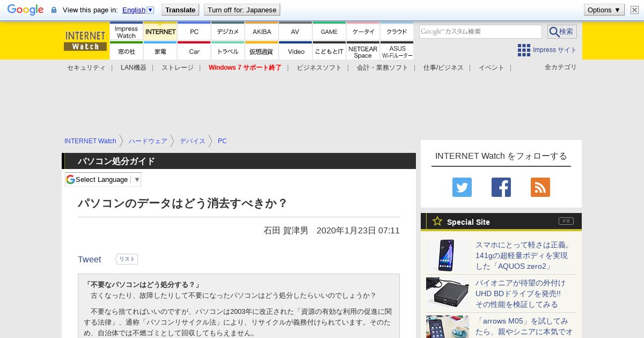Click the PR badge in Special Site header
The image size is (644, 338).
pyautogui.click(x=566, y=221)
